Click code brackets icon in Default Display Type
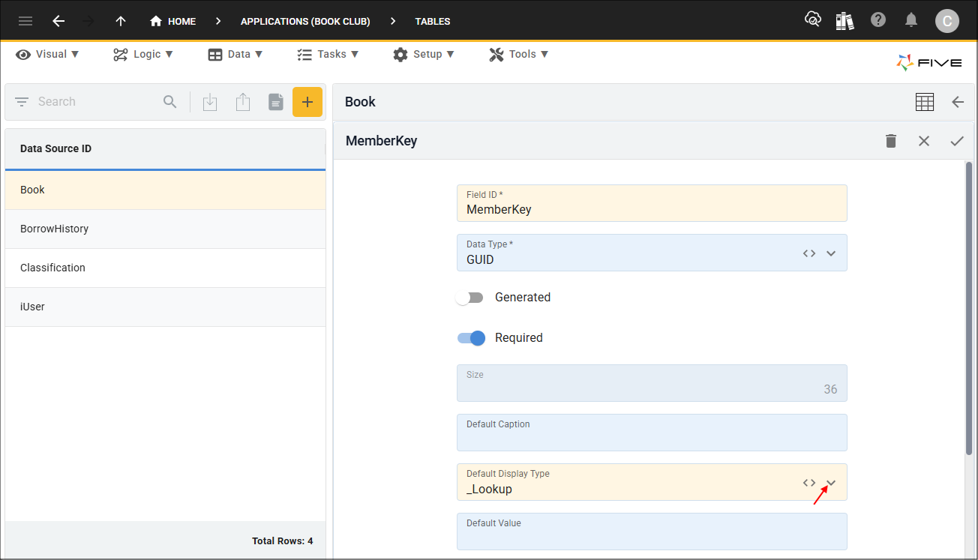The image size is (978, 560). tap(809, 483)
